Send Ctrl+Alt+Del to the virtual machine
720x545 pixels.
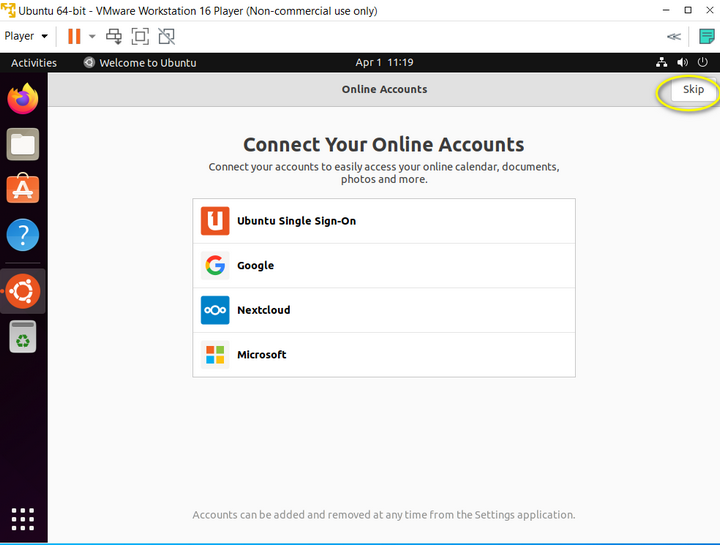114,36
